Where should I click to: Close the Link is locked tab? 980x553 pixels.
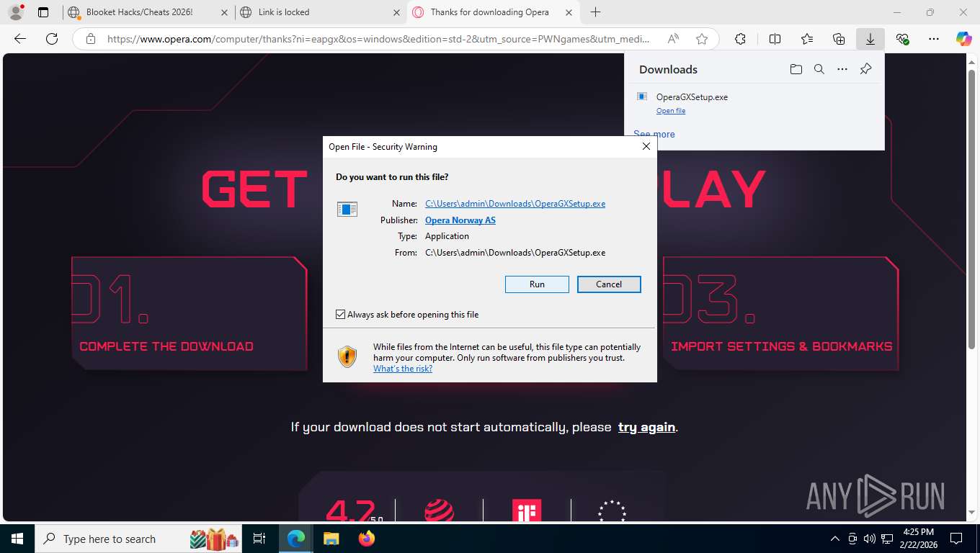click(x=397, y=12)
